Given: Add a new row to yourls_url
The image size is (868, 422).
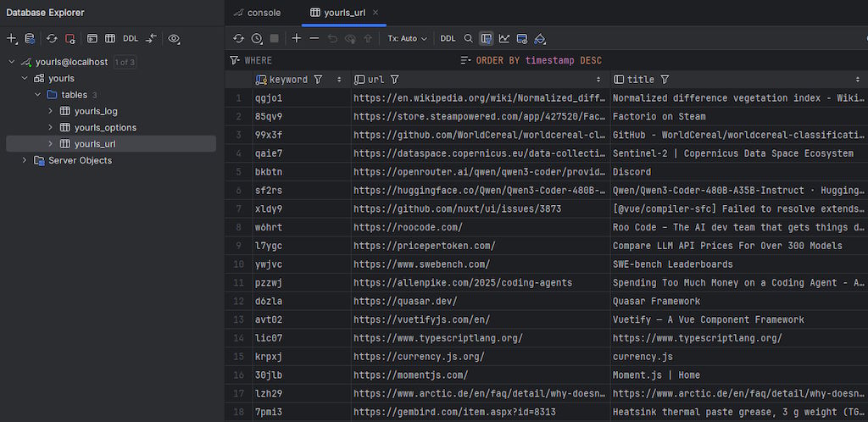Looking at the screenshot, I should (x=296, y=39).
